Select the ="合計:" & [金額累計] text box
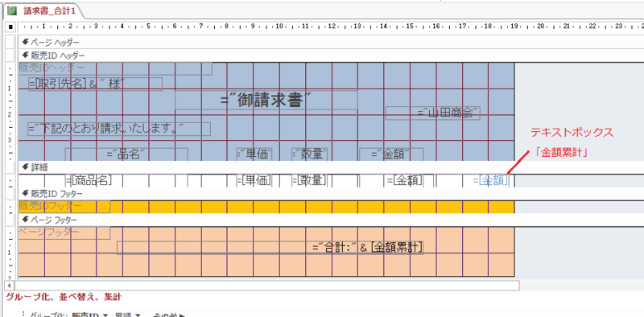644x317 pixels. (270, 248)
